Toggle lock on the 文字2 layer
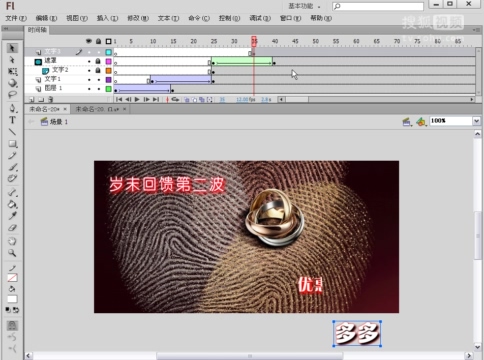The height and width of the screenshot is (360, 484). point(98,70)
